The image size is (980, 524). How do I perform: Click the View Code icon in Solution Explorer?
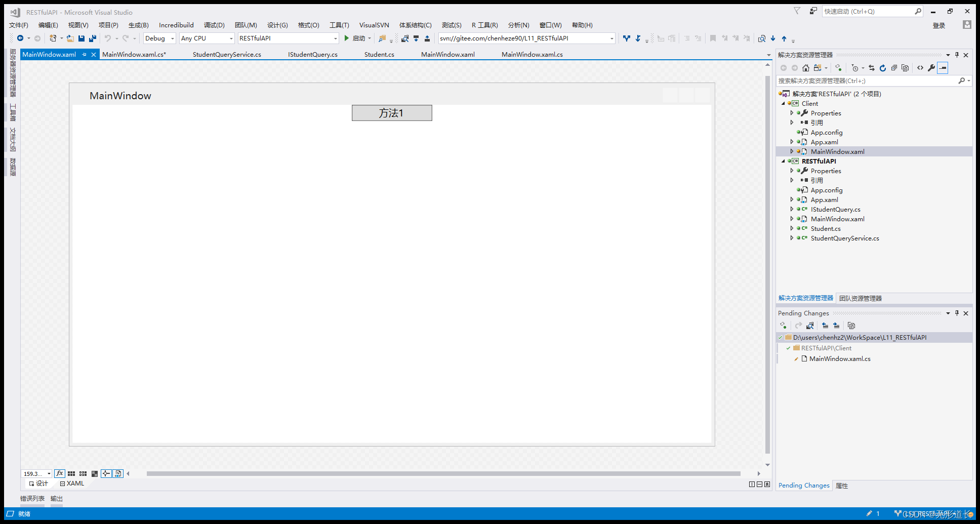(x=920, y=68)
